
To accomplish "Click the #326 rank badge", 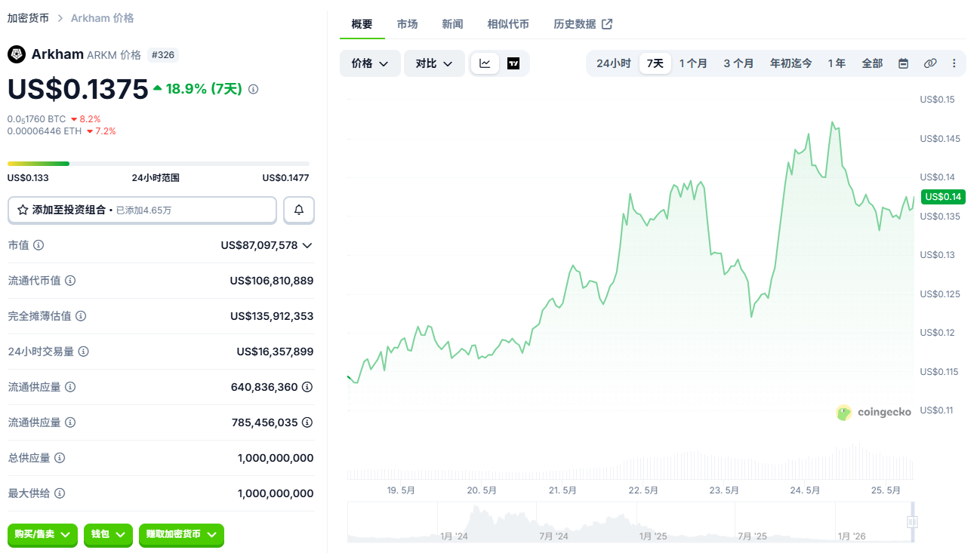I will (162, 55).
